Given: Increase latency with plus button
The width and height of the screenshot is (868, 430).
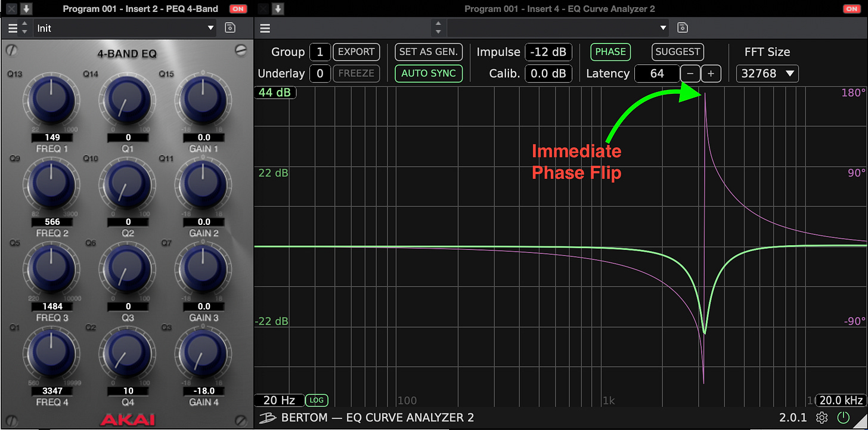Looking at the screenshot, I should coord(711,73).
